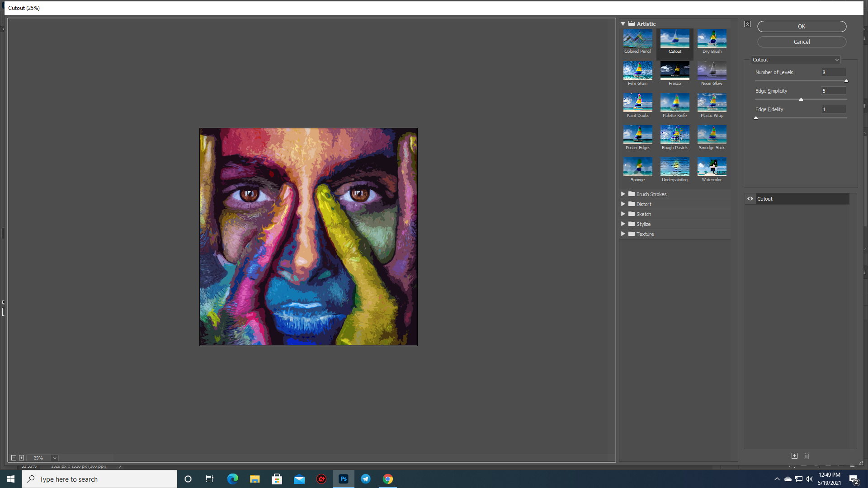Image resolution: width=868 pixels, height=488 pixels.
Task: Open Task View on the taskbar
Action: click(x=210, y=479)
